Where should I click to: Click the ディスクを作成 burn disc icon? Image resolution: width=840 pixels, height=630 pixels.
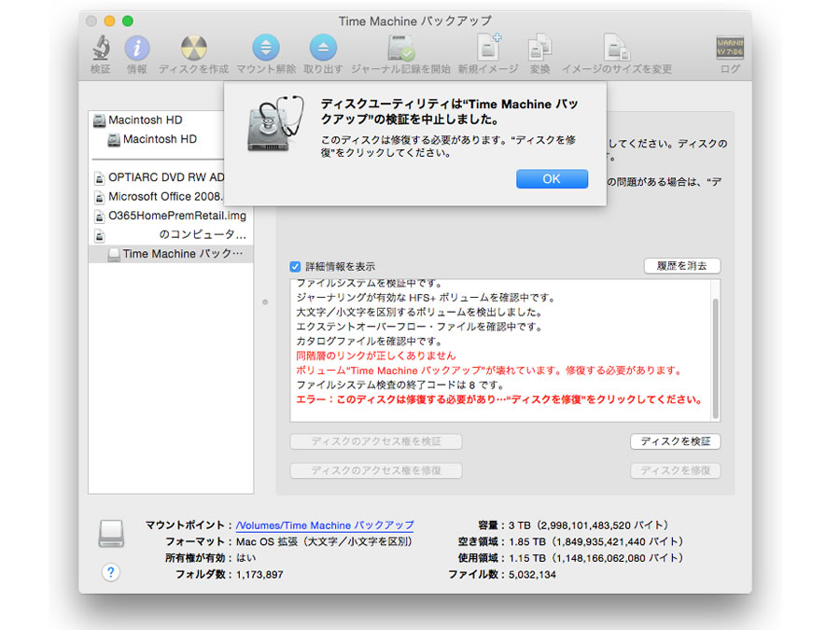pos(193,49)
